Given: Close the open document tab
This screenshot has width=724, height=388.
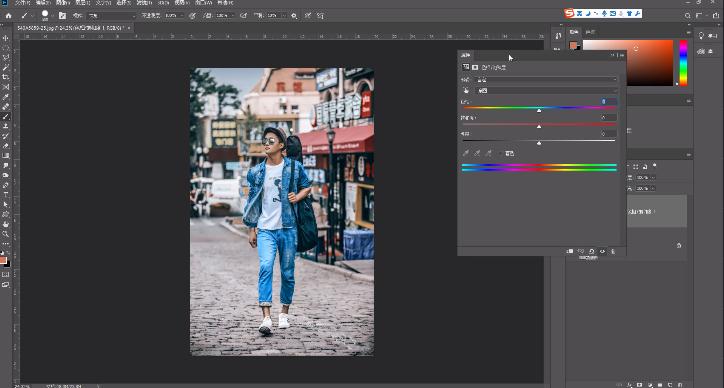Looking at the screenshot, I should tap(129, 28).
